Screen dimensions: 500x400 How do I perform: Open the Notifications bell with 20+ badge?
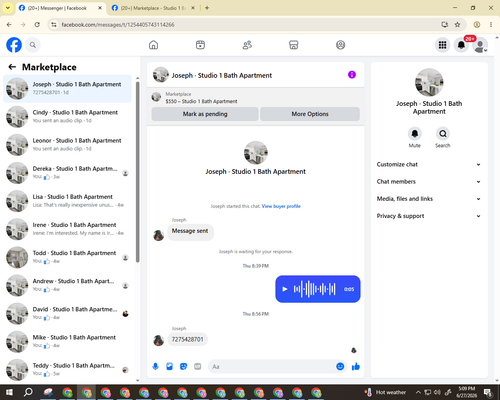(x=461, y=45)
